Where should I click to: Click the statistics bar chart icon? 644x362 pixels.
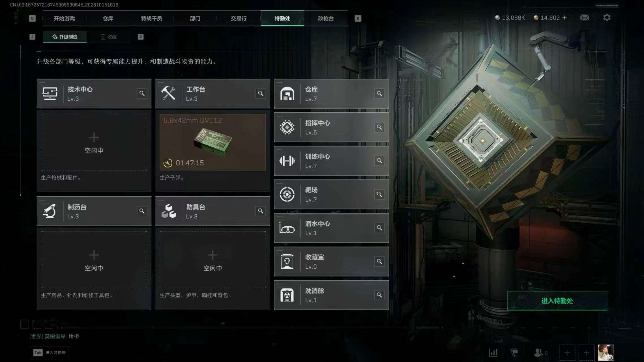tap(493, 353)
